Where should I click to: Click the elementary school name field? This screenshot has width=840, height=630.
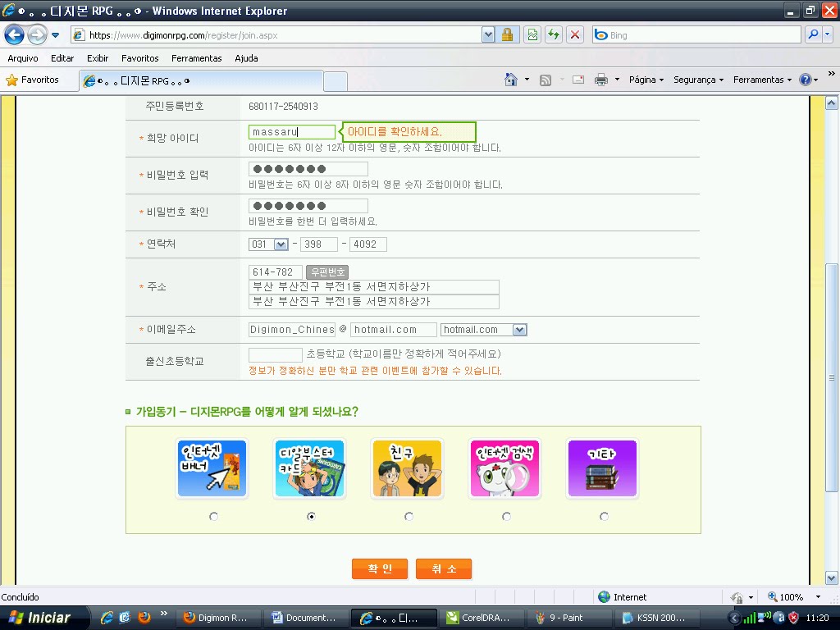(x=276, y=354)
